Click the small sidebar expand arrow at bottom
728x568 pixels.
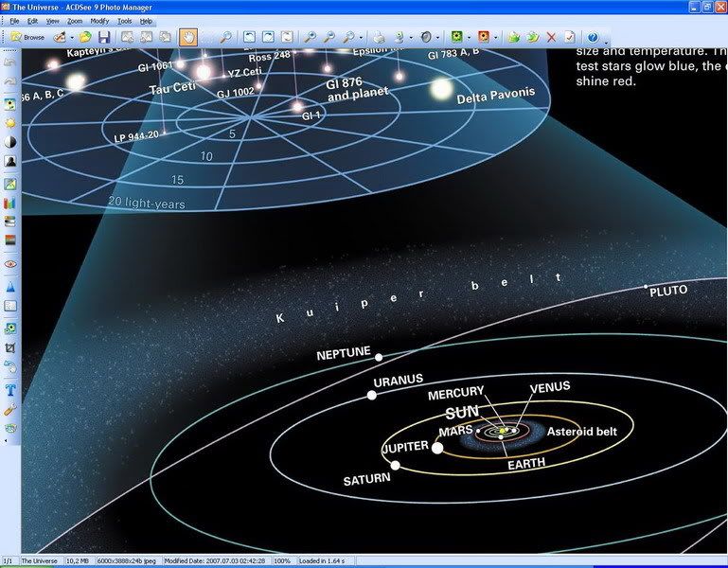6,440
